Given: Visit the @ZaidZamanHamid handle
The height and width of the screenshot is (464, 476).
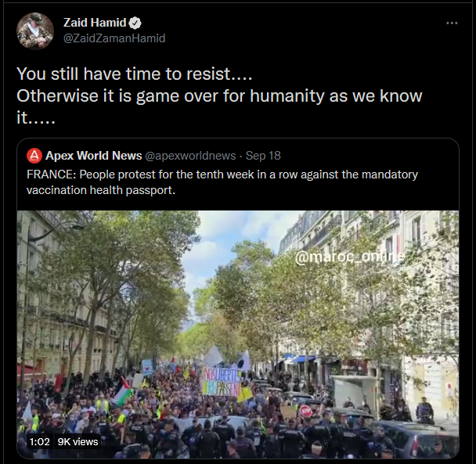Looking at the screenshot, I should 114,38.
